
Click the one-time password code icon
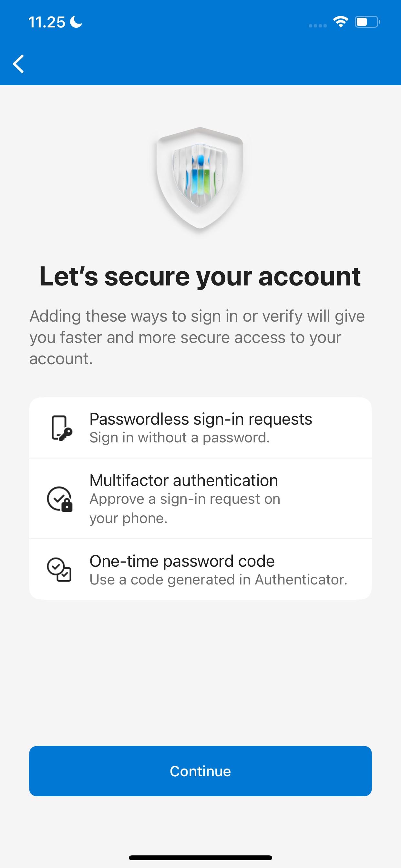59,569
